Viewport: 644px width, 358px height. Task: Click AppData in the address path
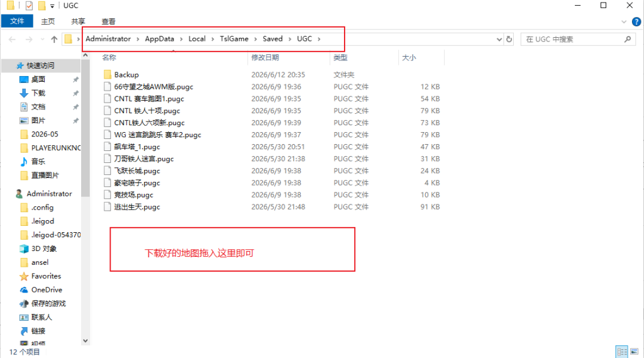pos(159,38)
